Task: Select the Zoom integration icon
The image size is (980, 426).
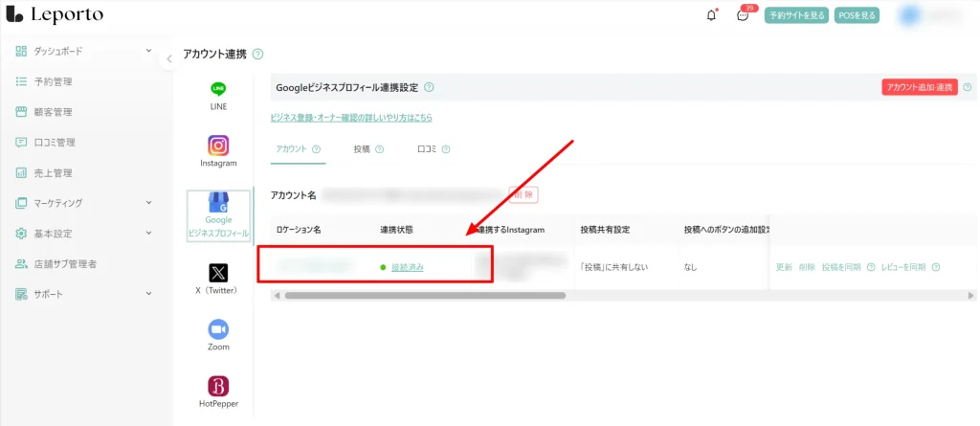Action: 218,329
